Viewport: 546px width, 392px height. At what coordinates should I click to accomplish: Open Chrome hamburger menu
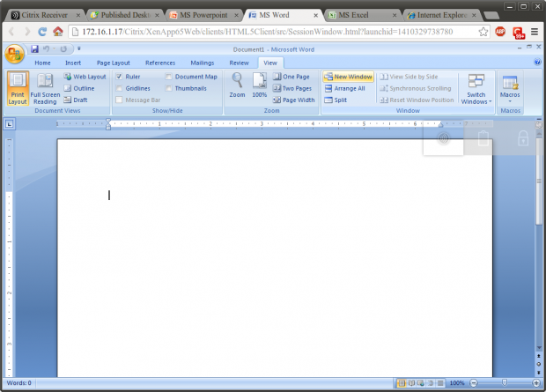point(535,32)
